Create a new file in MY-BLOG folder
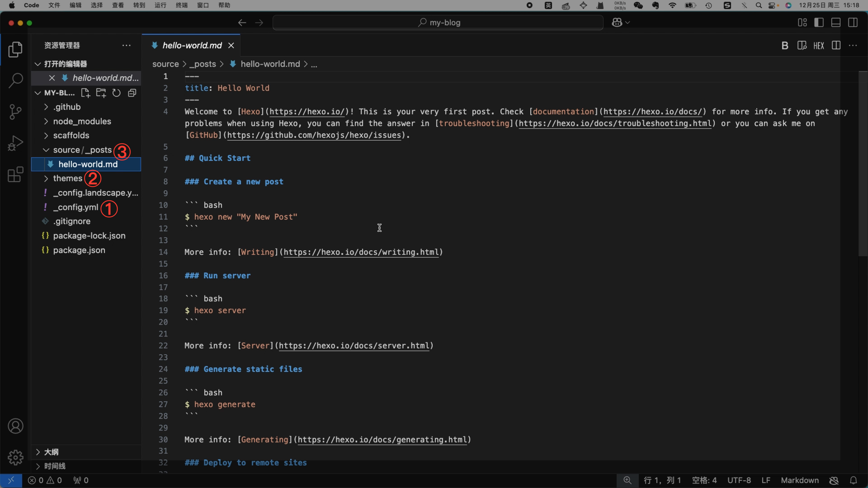 point(86,93)
